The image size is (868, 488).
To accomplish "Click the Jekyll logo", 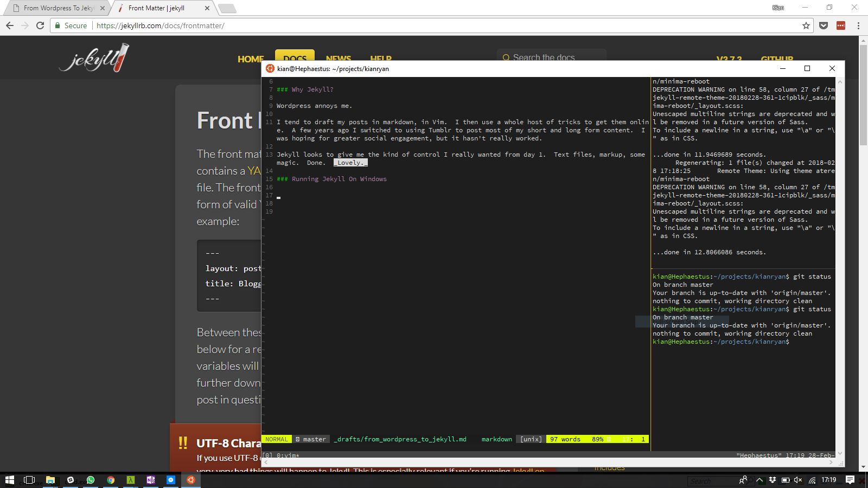I will (95, 59).
